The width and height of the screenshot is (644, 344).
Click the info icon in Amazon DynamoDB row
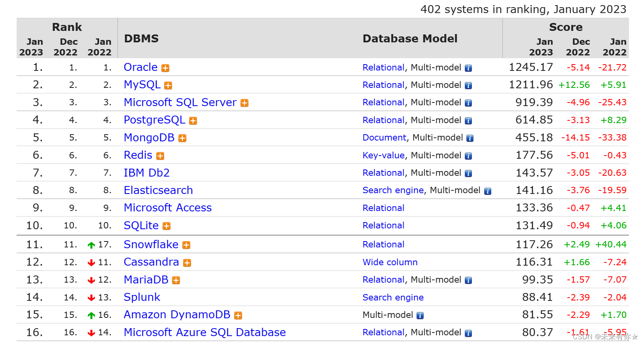coord(420,315)
